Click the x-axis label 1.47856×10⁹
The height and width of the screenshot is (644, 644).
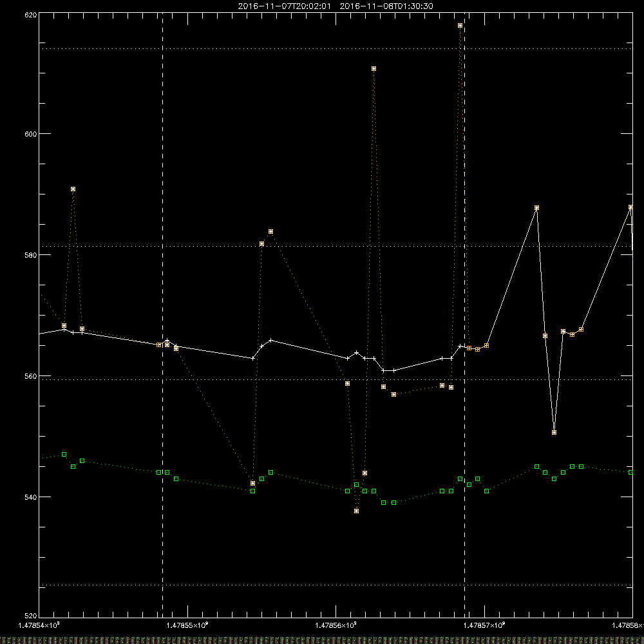click(x=336, y=625)
